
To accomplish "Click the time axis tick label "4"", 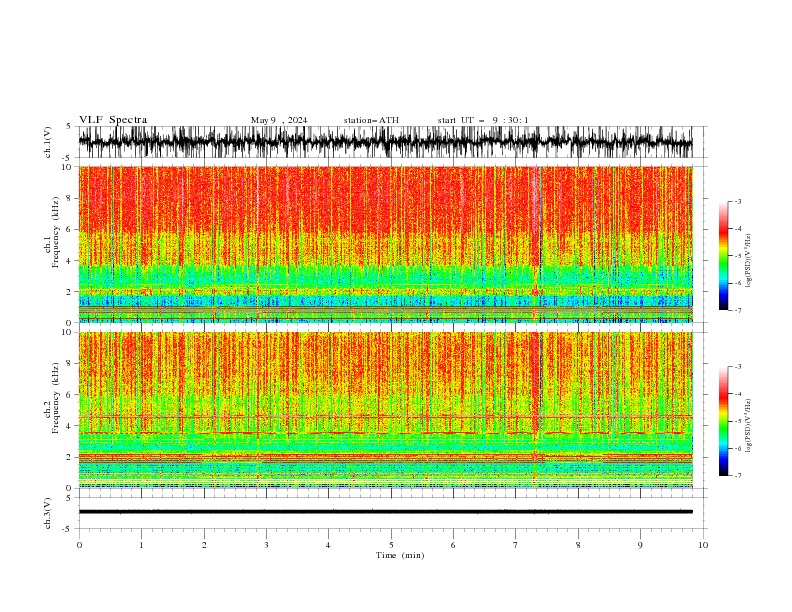I will (328, 545).
